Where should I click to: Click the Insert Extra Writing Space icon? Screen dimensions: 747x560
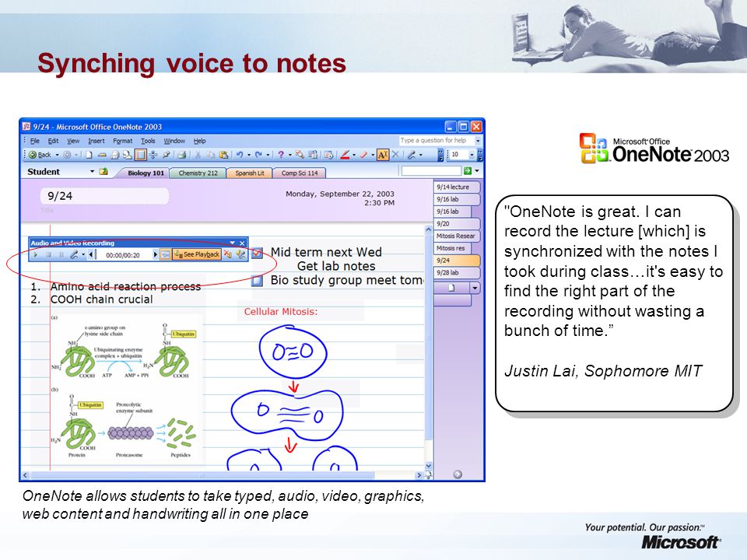click(153, 155)
